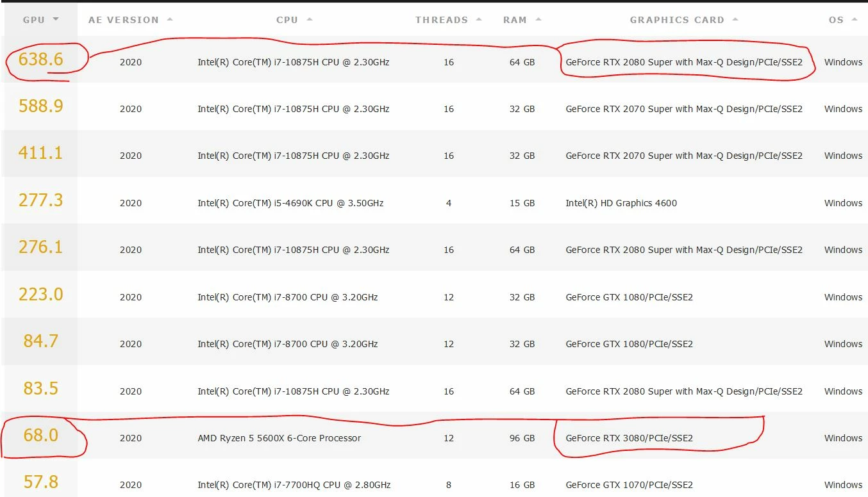868x497 pixels.
Task: Sort the table by GPU column header
Action: 40,20
